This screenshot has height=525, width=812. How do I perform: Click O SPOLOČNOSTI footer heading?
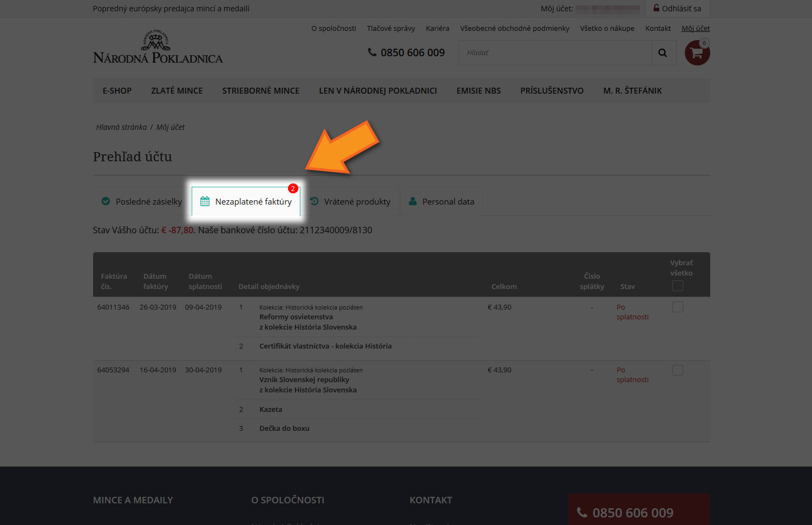click(287, 500)
